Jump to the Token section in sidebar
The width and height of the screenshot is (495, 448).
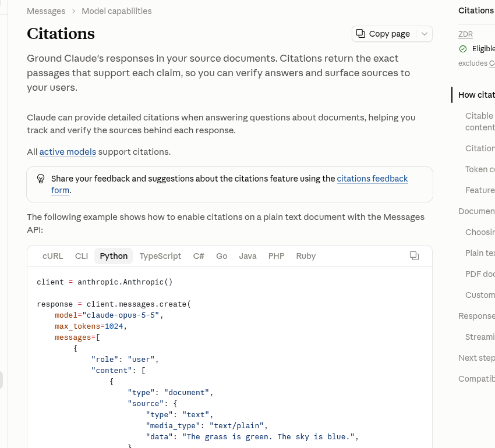pyautogui.click(x=480, y=169)
